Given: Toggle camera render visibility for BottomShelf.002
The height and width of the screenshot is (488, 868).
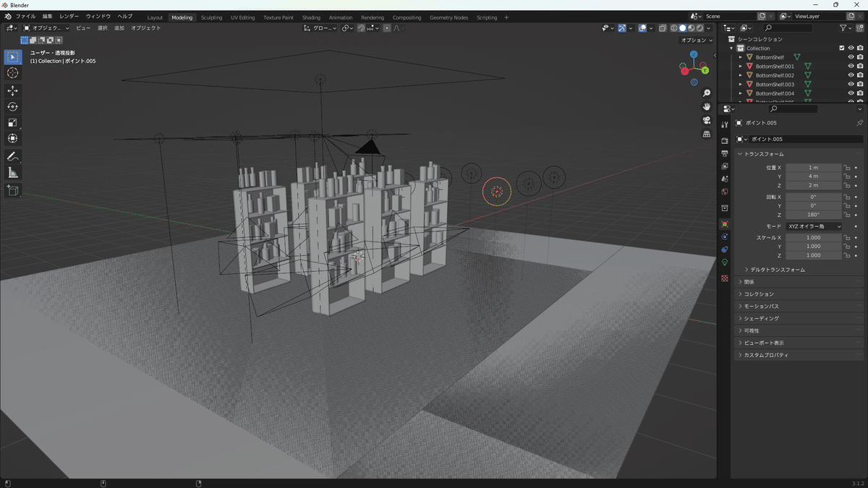Looking at the screenshot, I should pyautogui.click(x=860, y=75).
